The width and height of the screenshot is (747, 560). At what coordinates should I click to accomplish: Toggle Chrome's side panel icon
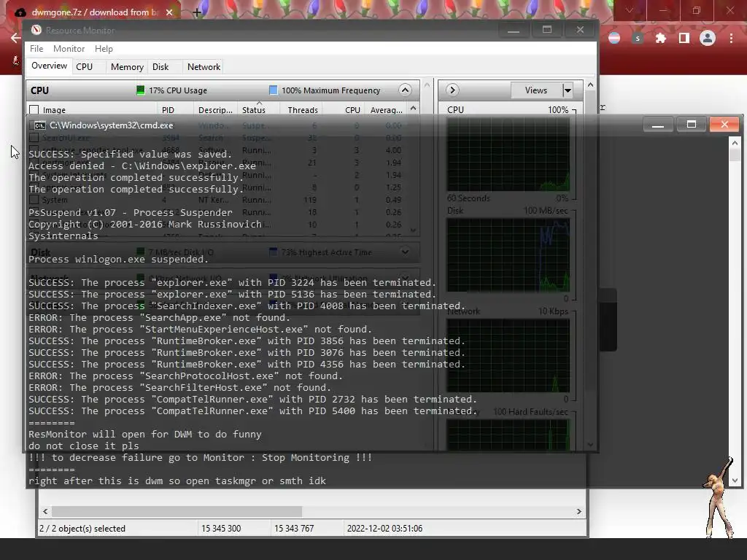coord(684,38)
